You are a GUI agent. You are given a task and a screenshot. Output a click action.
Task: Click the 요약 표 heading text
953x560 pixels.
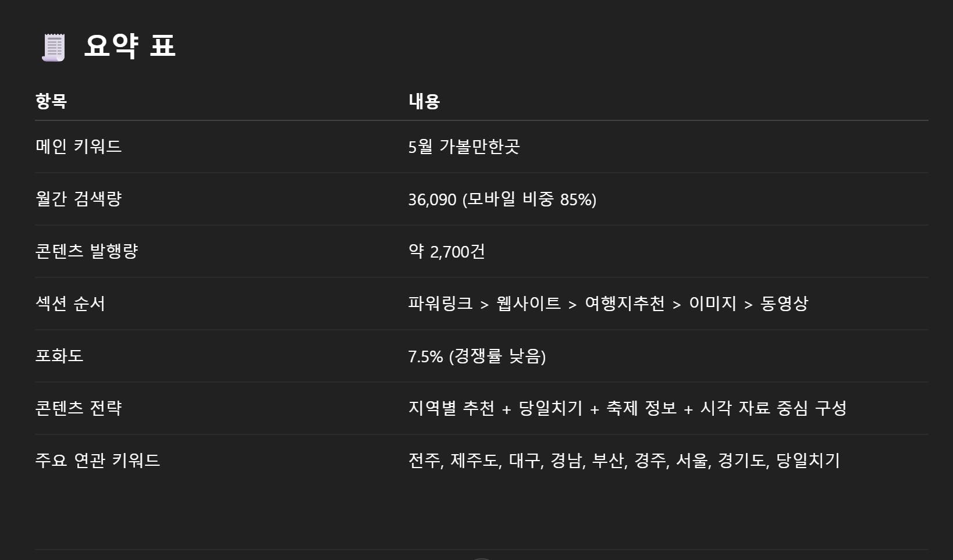point(130,46)
